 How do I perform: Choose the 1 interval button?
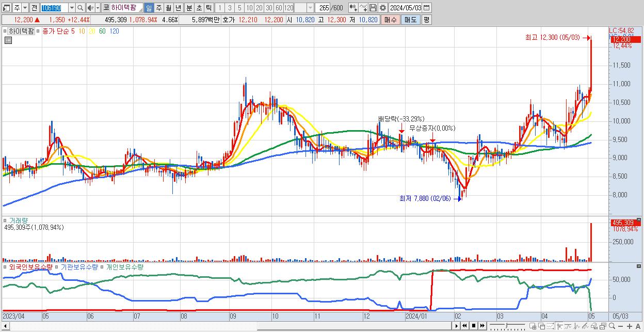pyautogui.click(x=219, y=8)
